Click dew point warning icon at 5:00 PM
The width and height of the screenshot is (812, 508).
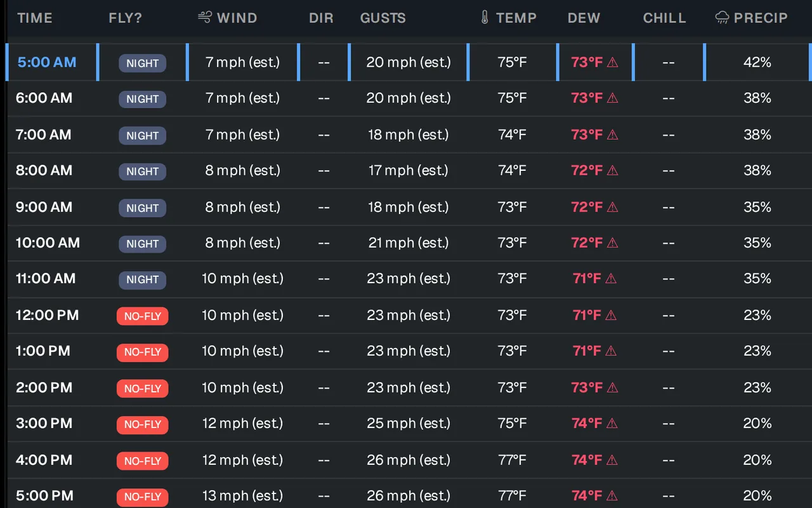(x=613, y=496)
